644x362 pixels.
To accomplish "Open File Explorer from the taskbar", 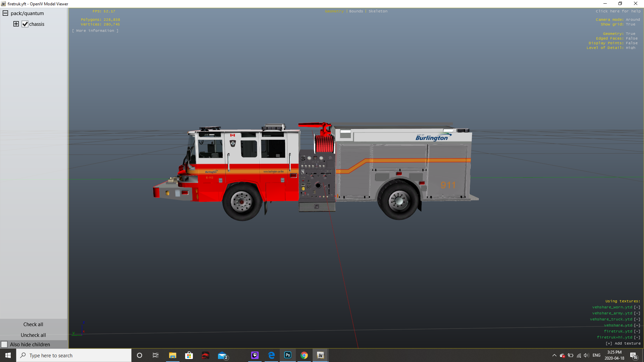I will click(x=172, y=355).
